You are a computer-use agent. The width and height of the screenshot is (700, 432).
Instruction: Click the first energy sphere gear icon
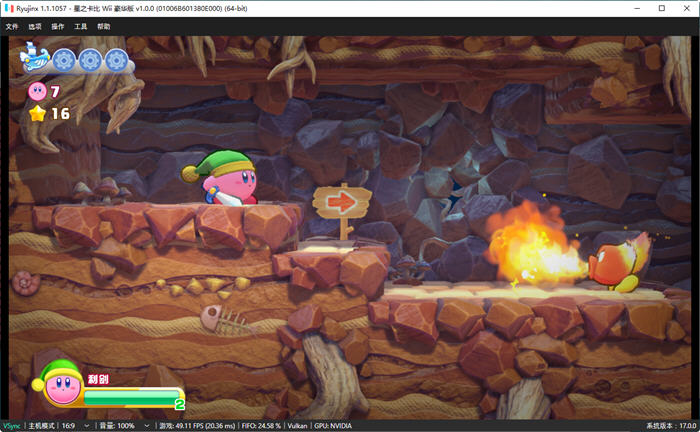click(64, 60)
